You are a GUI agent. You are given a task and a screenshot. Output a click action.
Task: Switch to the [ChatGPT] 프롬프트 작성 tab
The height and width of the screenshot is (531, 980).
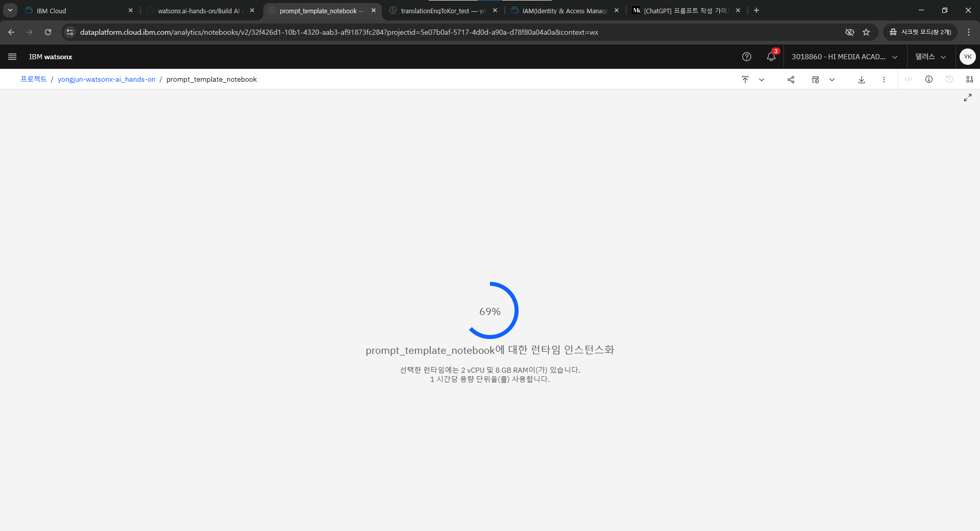pyautogui.click(x=685, y=11)
